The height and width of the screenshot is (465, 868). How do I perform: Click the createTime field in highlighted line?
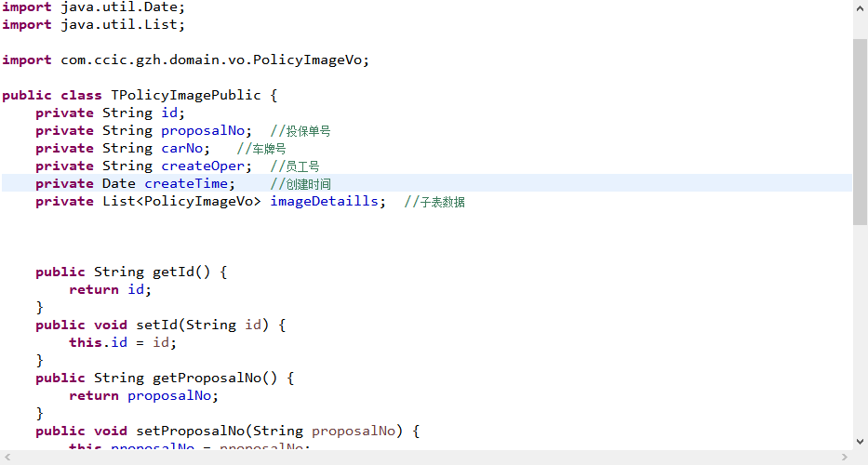point(187,184)
